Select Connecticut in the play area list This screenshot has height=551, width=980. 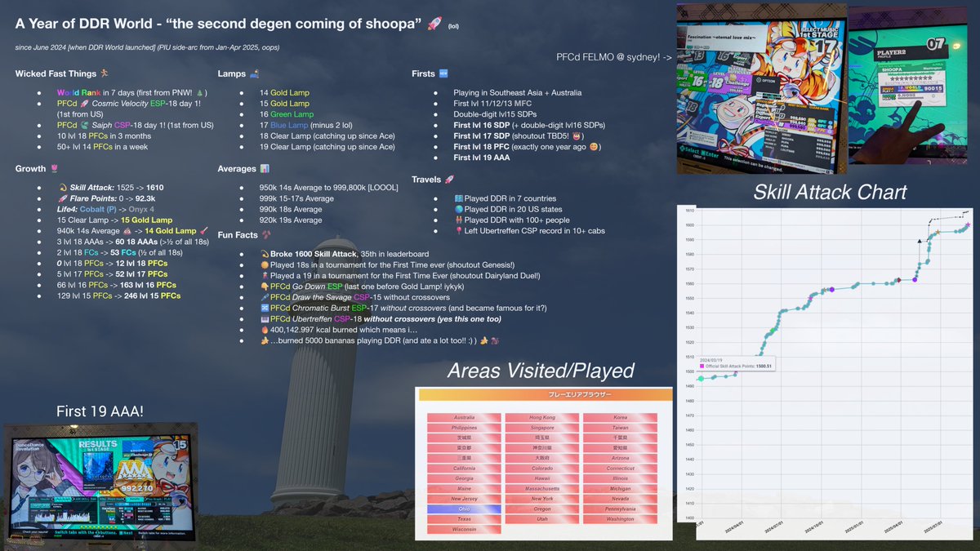[x=621, y=469]
